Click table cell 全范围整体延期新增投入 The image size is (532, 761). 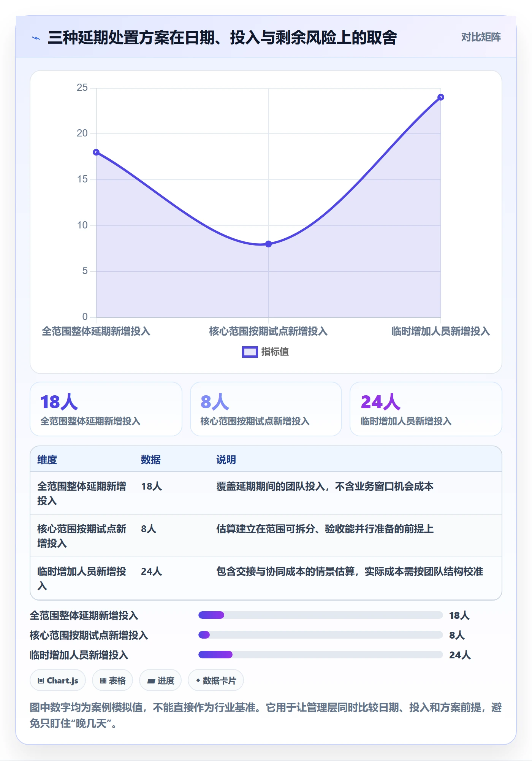point(82,493)
